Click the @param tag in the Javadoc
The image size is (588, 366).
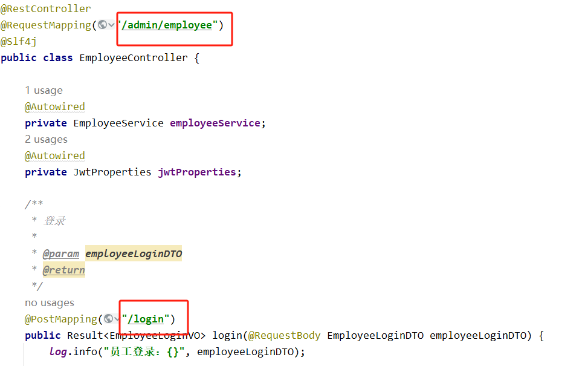tap(60, 253)
